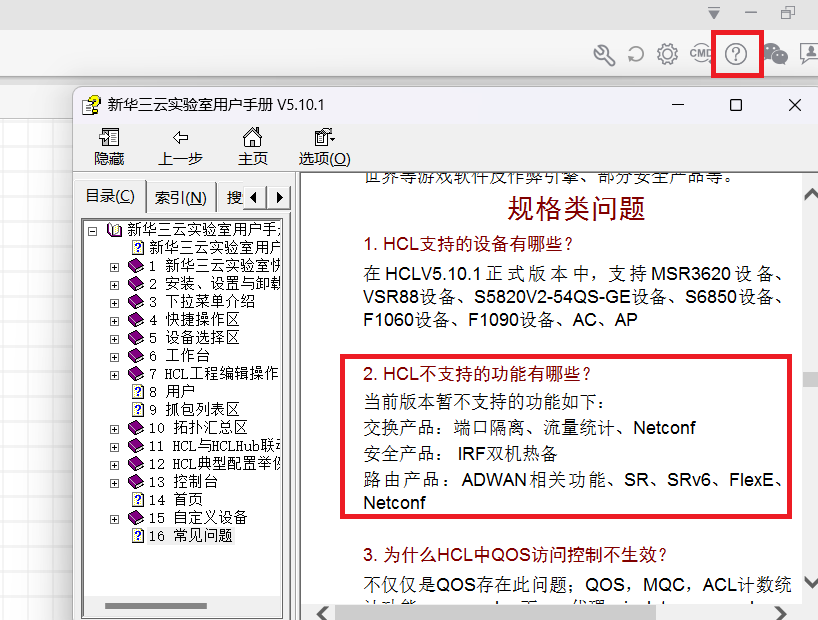Viewport: 818px width, 620px height.
Task: Go to 主页 home in help viewer
Action: coord(252,147)
